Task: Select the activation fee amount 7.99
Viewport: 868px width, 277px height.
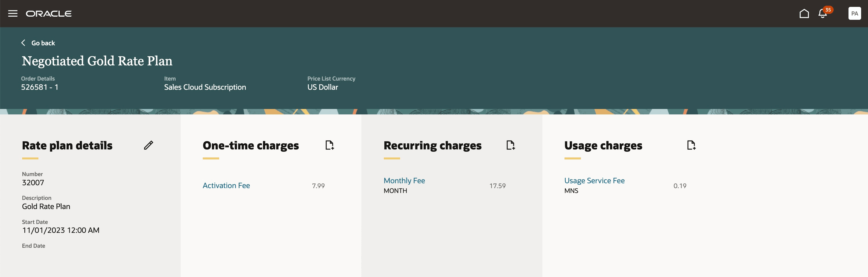Action: 318,186
